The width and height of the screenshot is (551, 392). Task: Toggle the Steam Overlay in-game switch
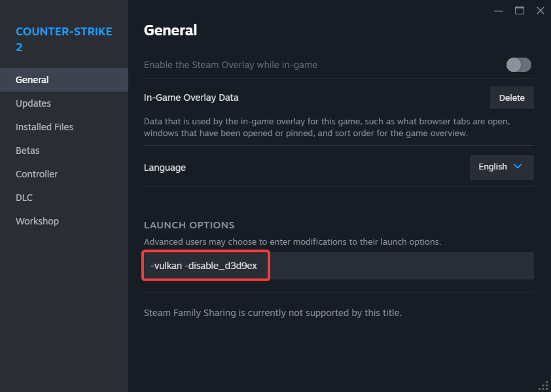click(518, 65)
